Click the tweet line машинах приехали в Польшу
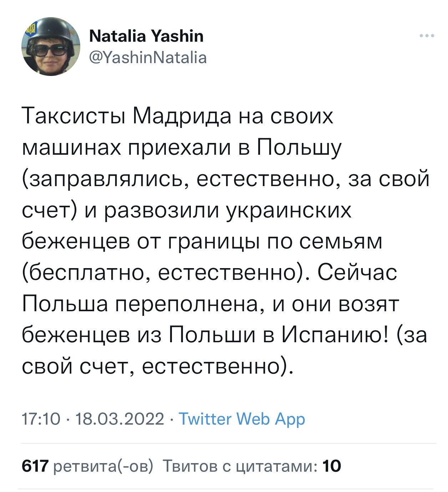 (182, 148)
